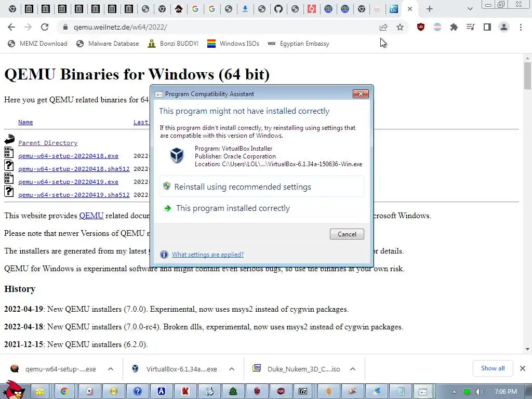Open 7-Zip from the taskbar
The image size is (532, 399).
pos(303,392)
